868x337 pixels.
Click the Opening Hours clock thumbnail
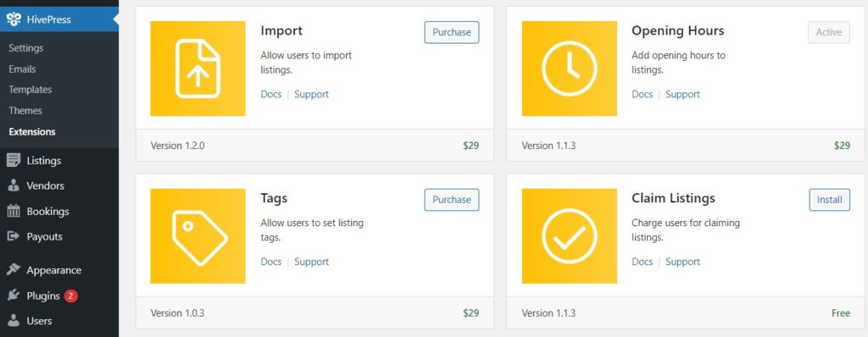[x=569, y=69]
